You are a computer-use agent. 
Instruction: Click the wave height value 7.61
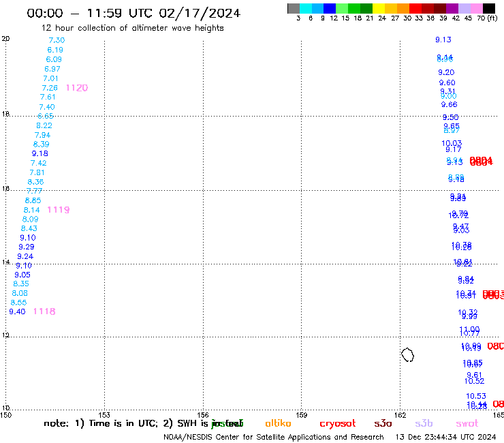pyautogui.click(x=48, y=97)
